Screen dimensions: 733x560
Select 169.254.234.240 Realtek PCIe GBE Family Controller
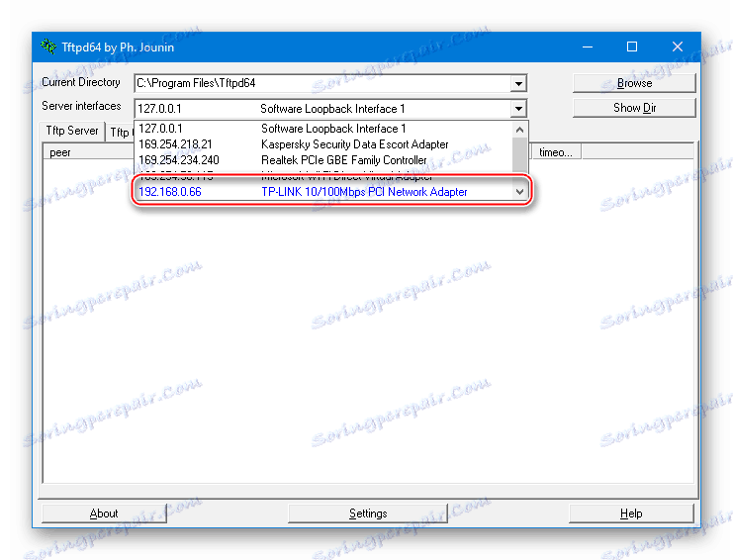(x=324, y=160)
